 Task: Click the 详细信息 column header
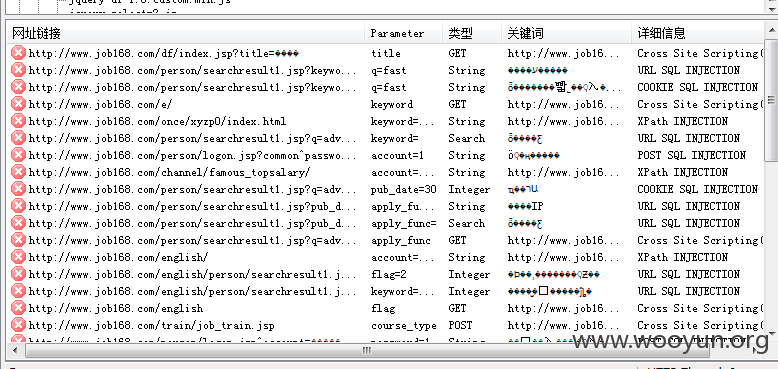click(698, 33)
